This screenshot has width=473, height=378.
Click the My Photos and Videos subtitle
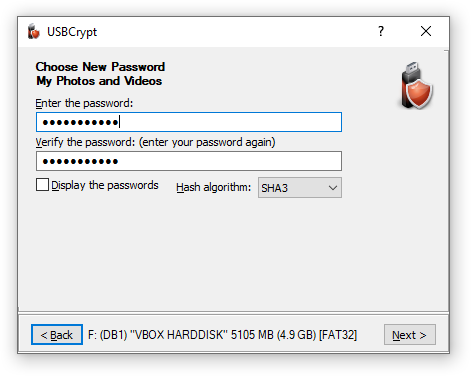tap(99, 81)
